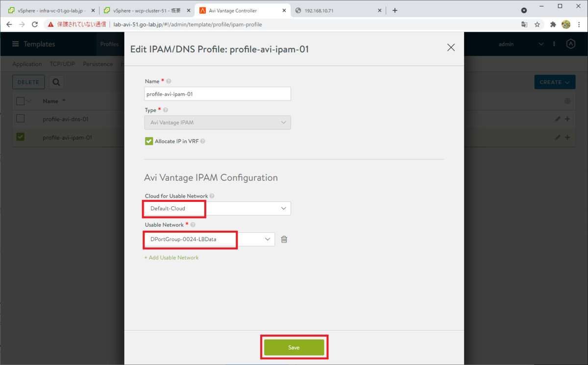The width and height of the screenshot is (588, 365).
Task: Go forward in browser
Action: coord(22,24)
